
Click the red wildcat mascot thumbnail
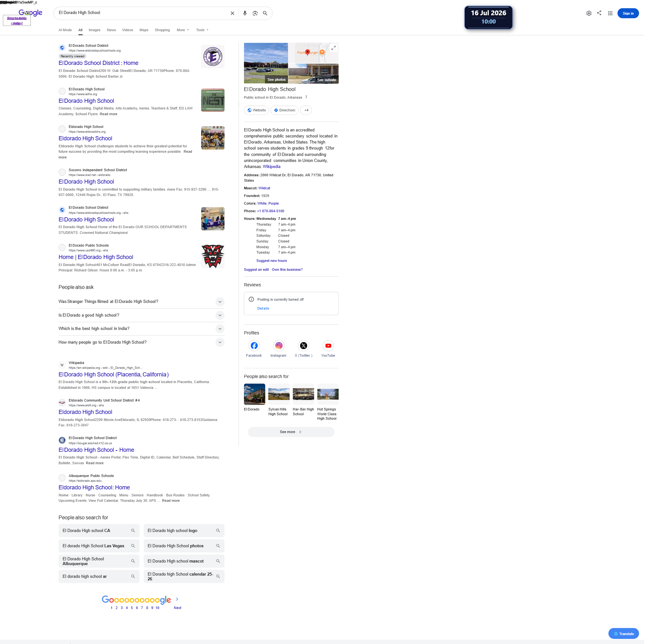coord(214,258)
